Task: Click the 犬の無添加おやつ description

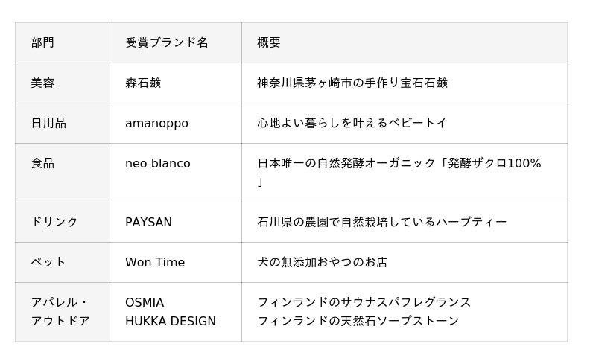Action: pos(322,262)
